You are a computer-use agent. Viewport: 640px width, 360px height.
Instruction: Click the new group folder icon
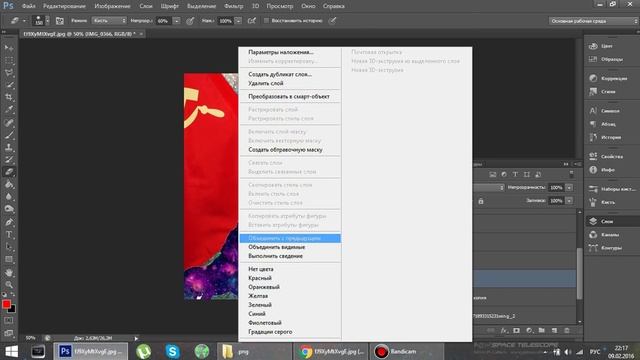pos(542,331)
